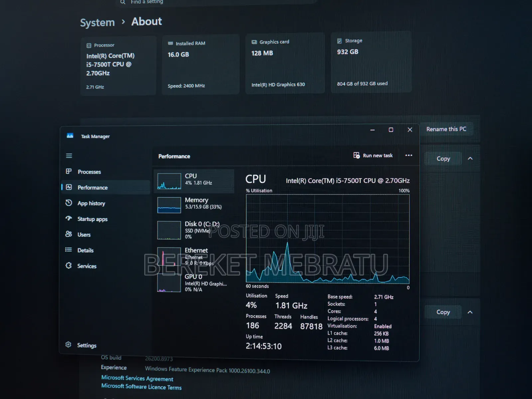Screen dimensions: 532x399
Task: Copy the Windows specifications in Settings
Action: click(x=443, y=312)
